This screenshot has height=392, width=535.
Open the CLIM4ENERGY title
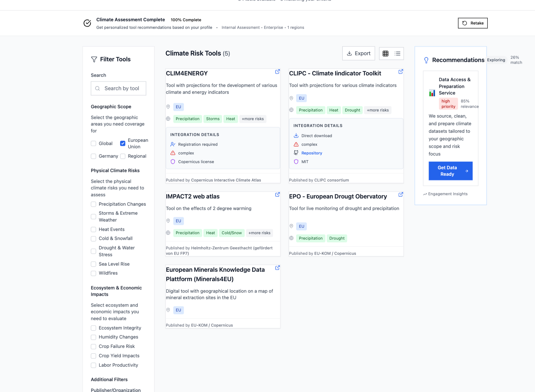tap(187, 73)
